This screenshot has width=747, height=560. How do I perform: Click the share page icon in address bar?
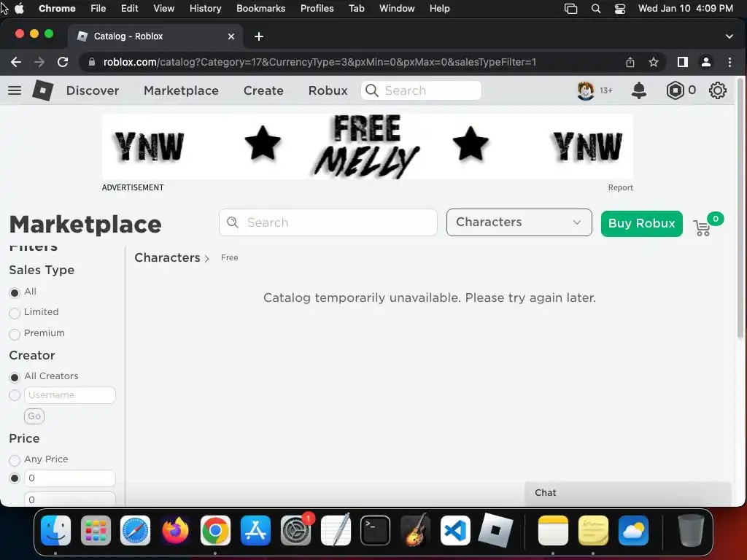click(x=630, y=62)
